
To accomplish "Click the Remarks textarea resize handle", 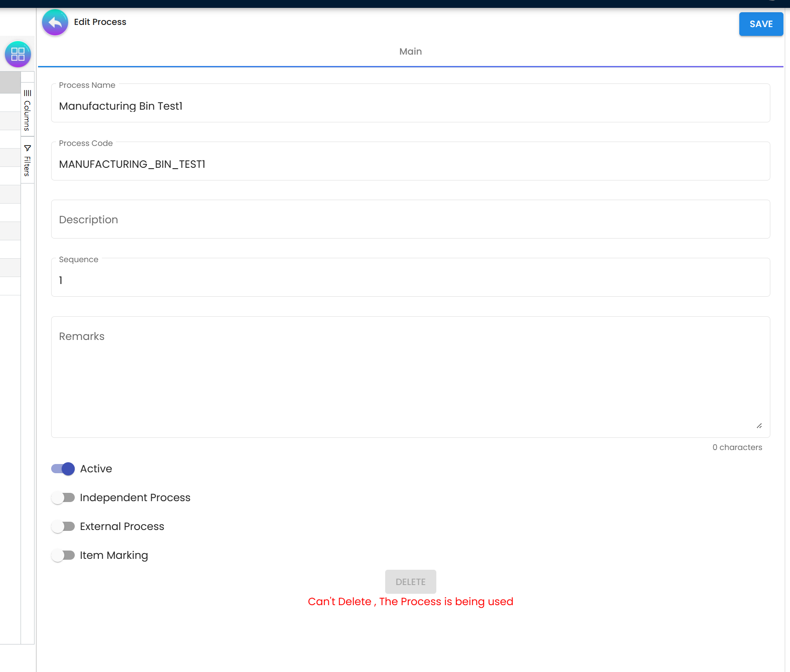I will [759, 426].
